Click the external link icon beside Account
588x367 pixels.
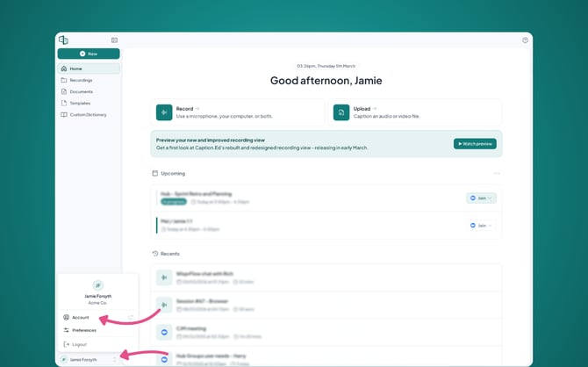point(131,317)
